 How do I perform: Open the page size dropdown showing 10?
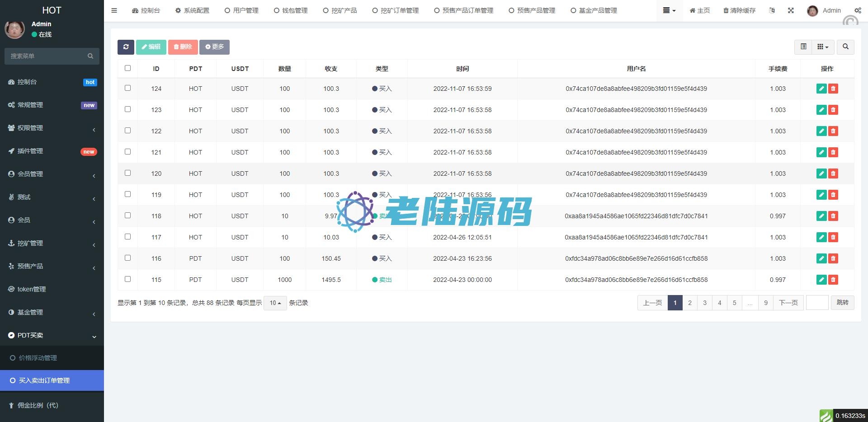pyautogui.click(x=275, y=303)
